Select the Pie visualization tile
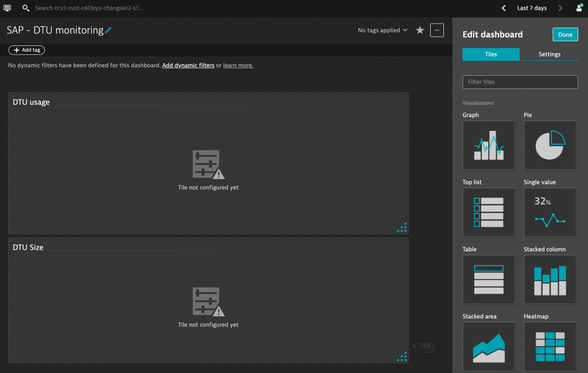The width and height of the screenshot is (588, 373). point(550,145)
